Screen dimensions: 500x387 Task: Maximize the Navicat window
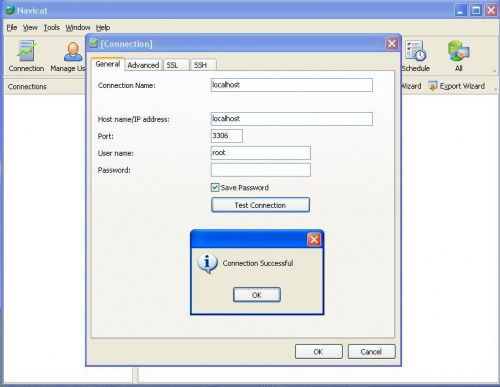476,10
